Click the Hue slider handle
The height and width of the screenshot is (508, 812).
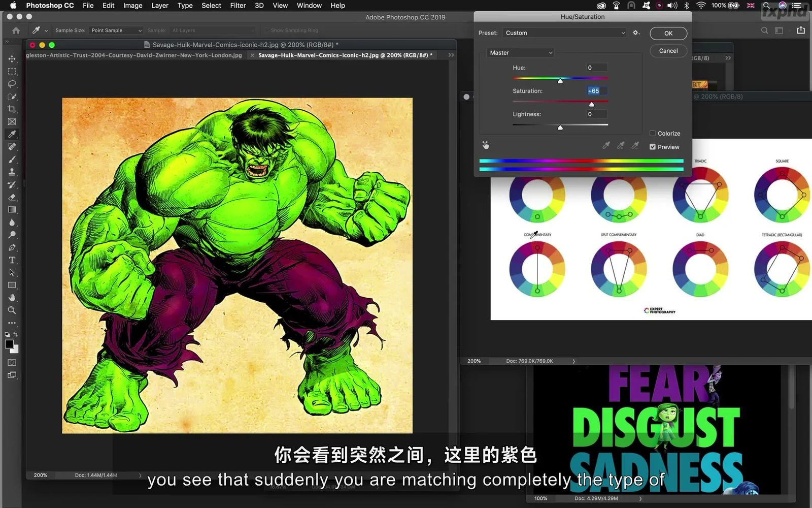[x=560, y=81]
